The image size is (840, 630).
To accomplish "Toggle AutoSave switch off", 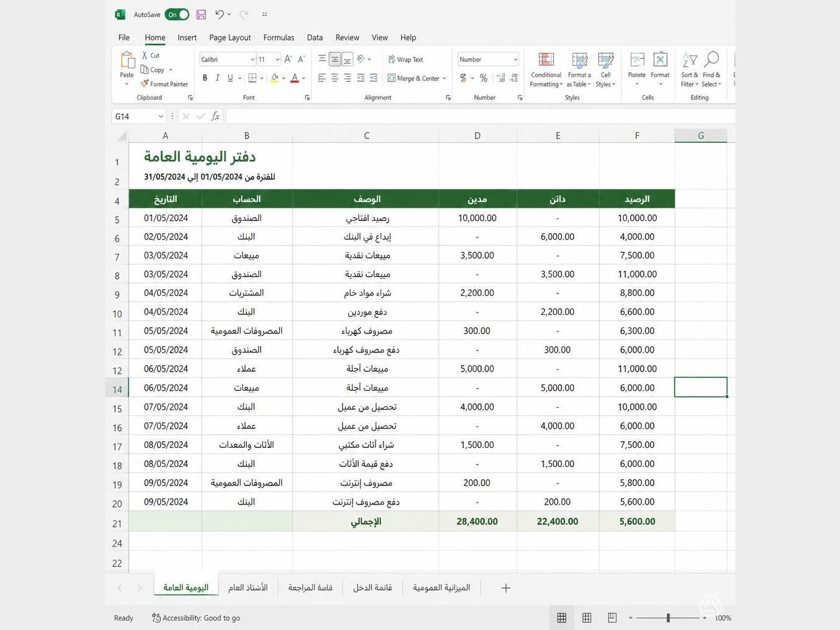I will [177, 14].
